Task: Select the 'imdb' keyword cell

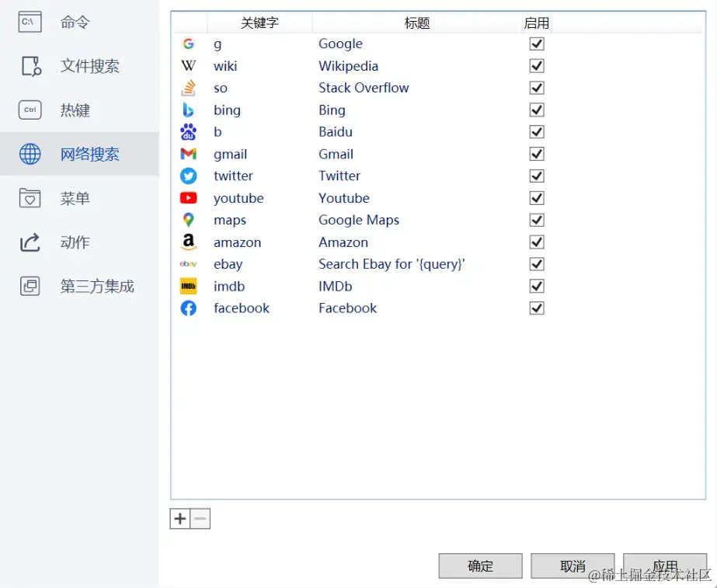Action: [x=229, y=286]
